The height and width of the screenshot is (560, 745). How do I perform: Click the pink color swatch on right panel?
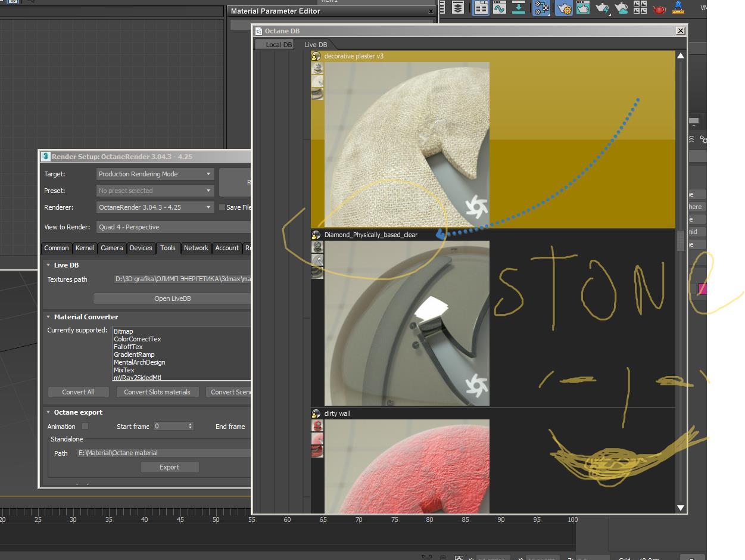coord(702,288)
